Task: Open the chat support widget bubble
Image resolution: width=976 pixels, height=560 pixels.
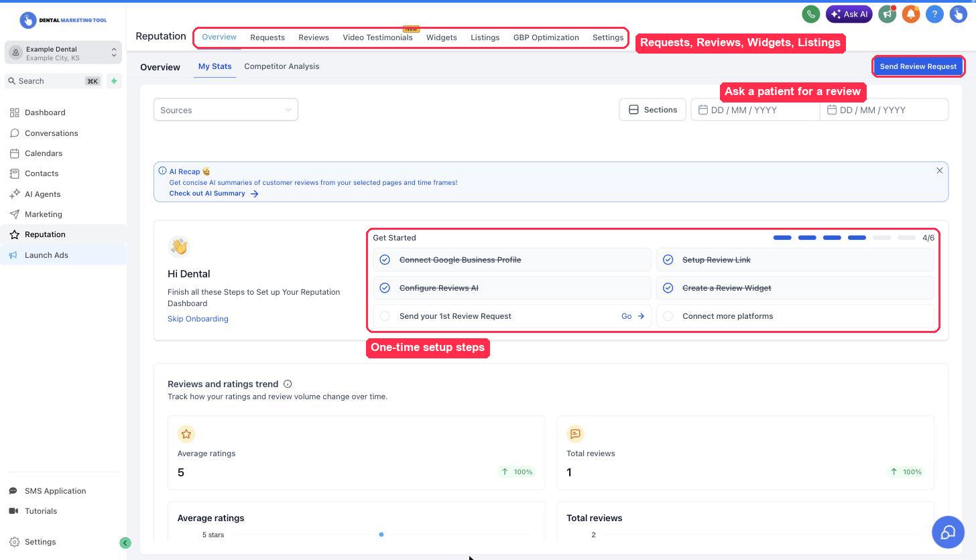Action: [x=948, y=532]
